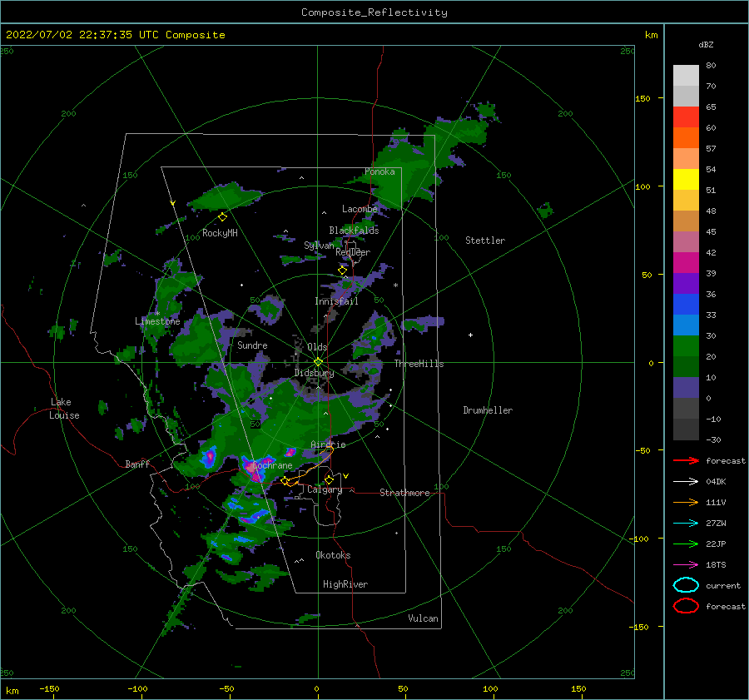Screen dimensions: 749x700
Task: Click the green 22JP arrow legend icon
Action: tap(686, 544)
